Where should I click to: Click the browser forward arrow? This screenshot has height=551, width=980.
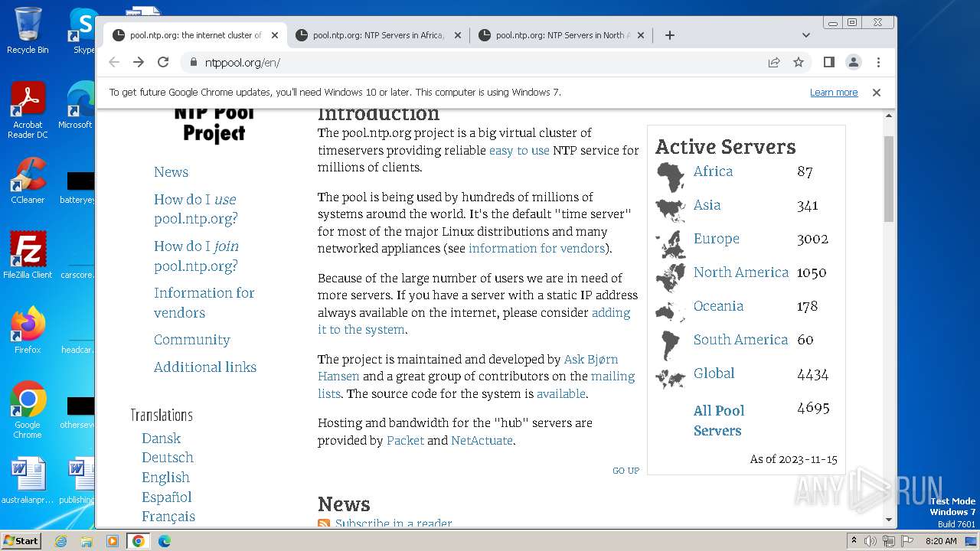pyautogui.click(x=139, y=62)
